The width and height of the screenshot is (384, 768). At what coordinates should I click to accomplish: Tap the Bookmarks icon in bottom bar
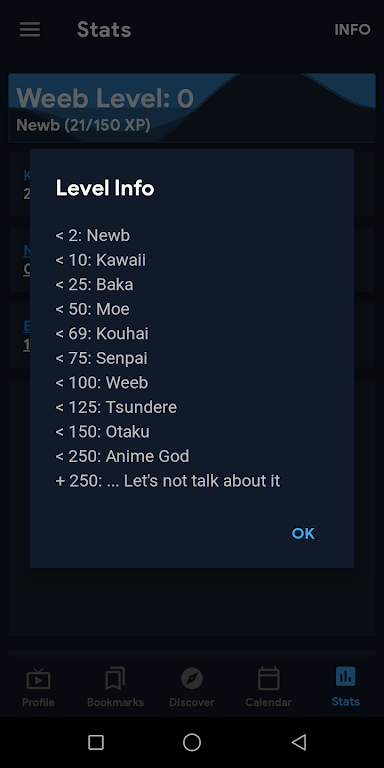(115, 679)
